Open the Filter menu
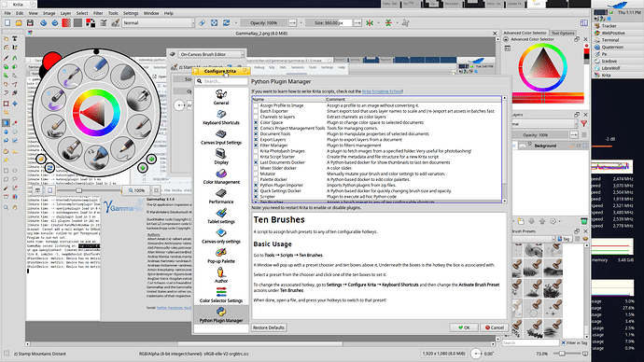Image resolution: width=644 pixels, height=362 pixels. tap(98, 13)
